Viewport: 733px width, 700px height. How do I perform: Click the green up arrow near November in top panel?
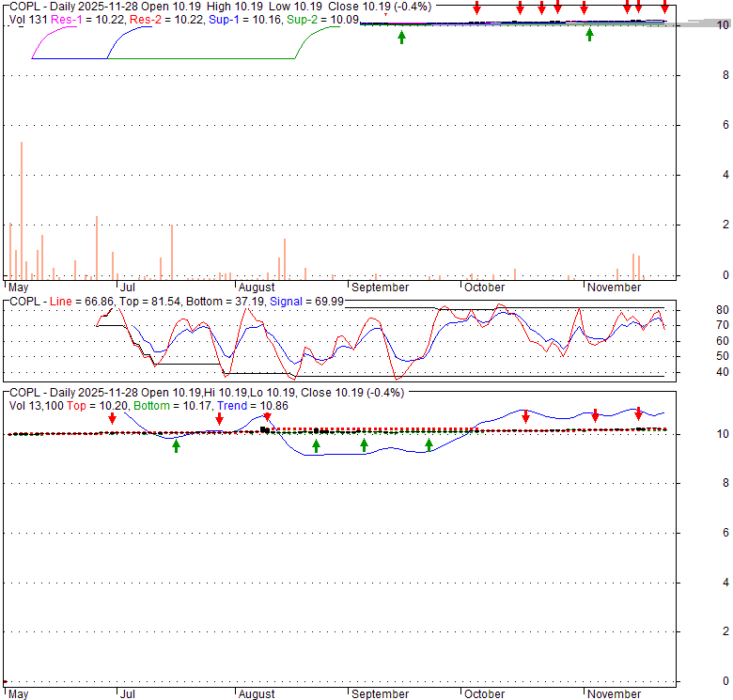(589, 35)
